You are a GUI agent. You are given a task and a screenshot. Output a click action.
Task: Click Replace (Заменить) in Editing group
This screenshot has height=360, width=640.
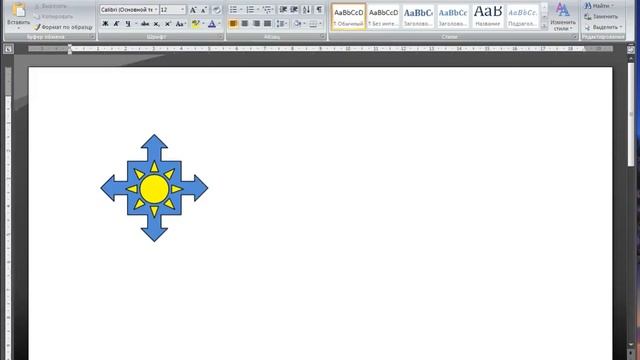[x=601, y=16]
